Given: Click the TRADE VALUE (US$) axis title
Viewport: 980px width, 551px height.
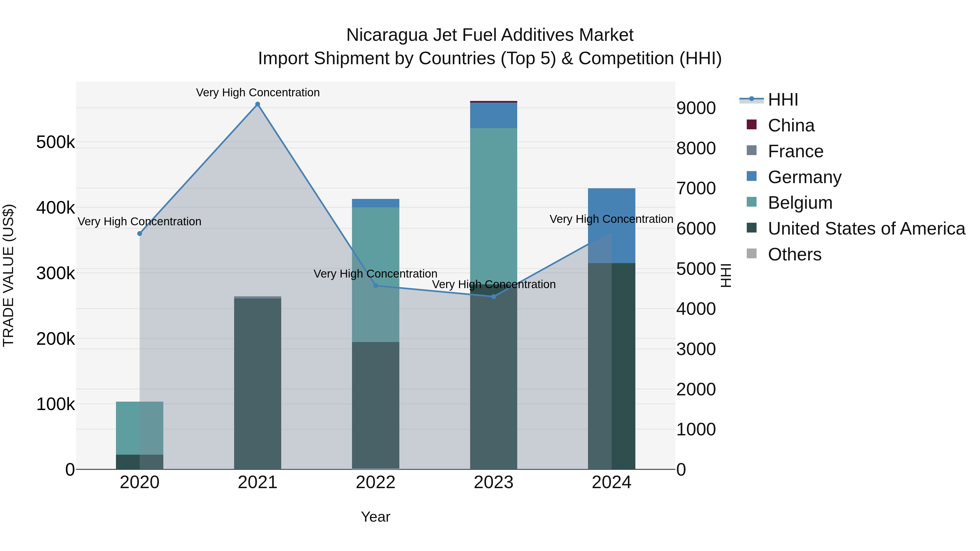Looking at the screenshot, I should 8,275.
